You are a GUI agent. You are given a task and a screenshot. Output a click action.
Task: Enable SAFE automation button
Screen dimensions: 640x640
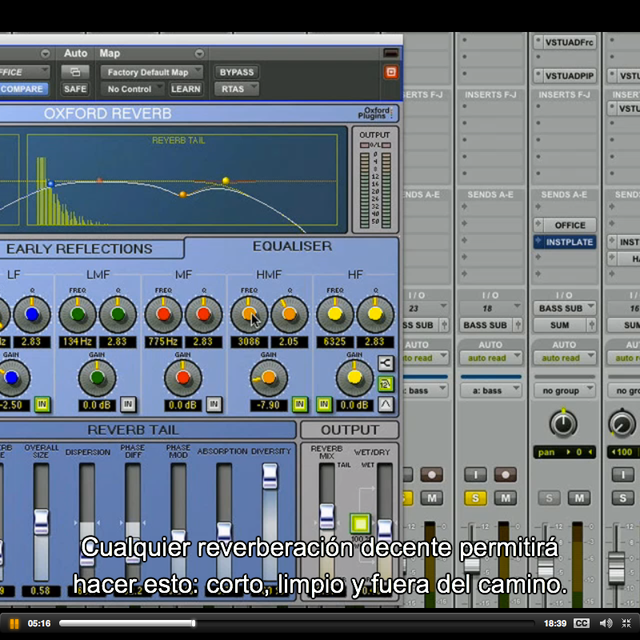(x=75, y=89)
